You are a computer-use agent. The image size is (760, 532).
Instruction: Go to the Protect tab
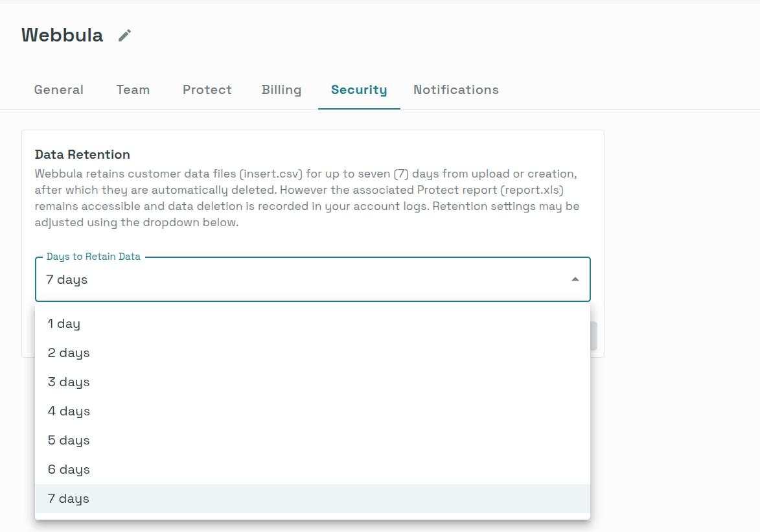coord(207,89)
